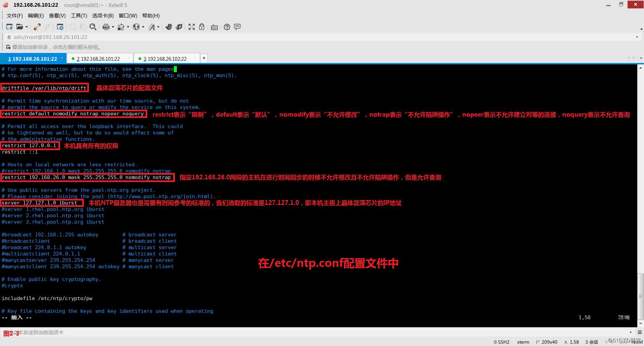Screen dimensions: 644x346
Task: Click the Font icon
Action: (152, 27)
